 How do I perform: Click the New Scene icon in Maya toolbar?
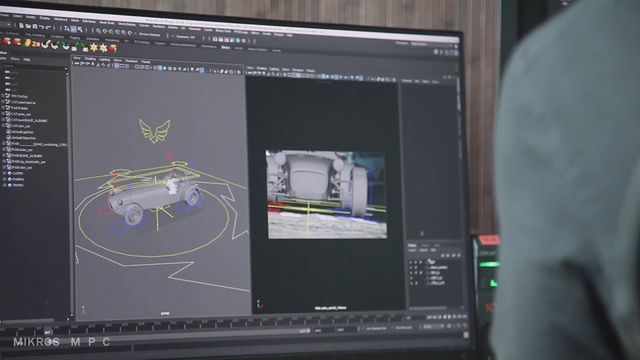point(21,25)
